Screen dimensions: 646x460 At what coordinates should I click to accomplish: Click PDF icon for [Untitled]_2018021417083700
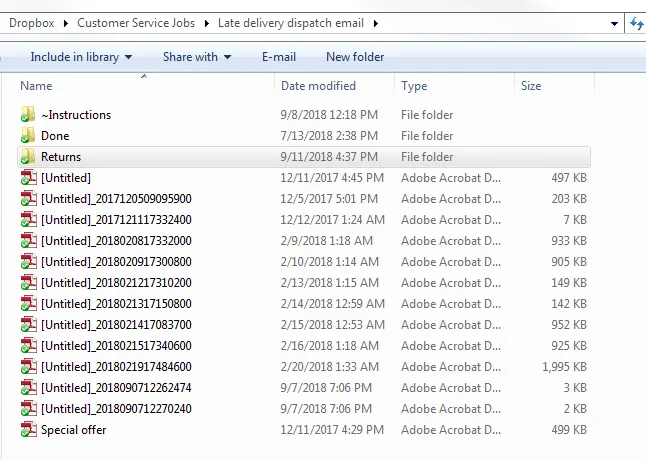[28, 325]
